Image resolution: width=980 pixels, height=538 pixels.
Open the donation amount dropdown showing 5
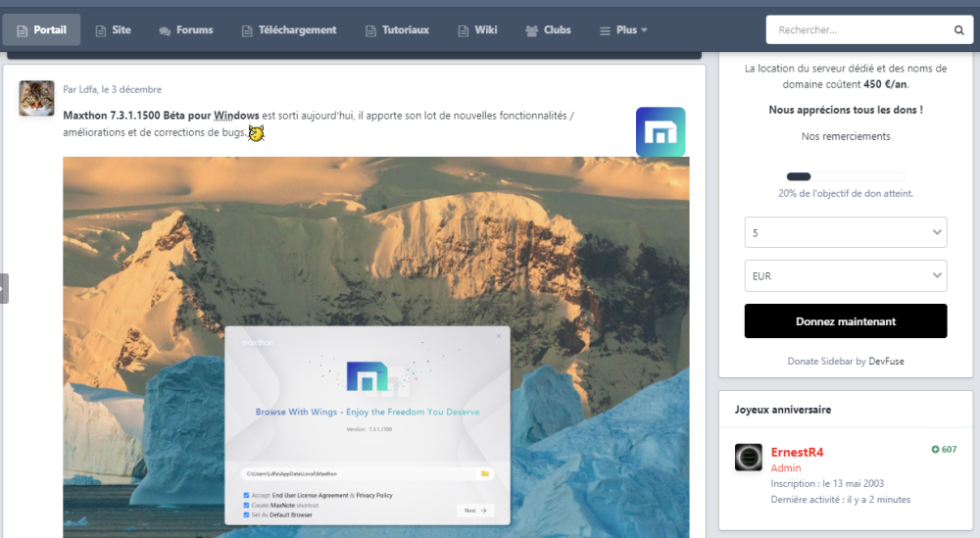pyautogui.click(x=845, y=232)
